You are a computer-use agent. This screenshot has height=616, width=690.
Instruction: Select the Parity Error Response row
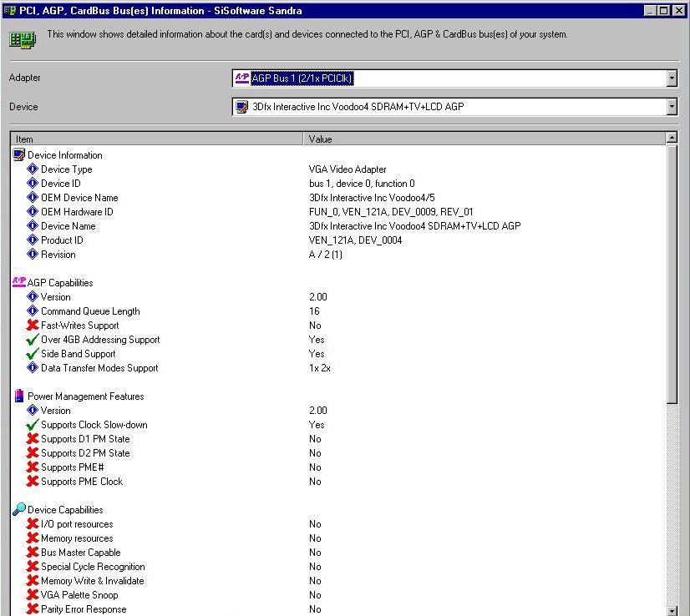[84, 609]
